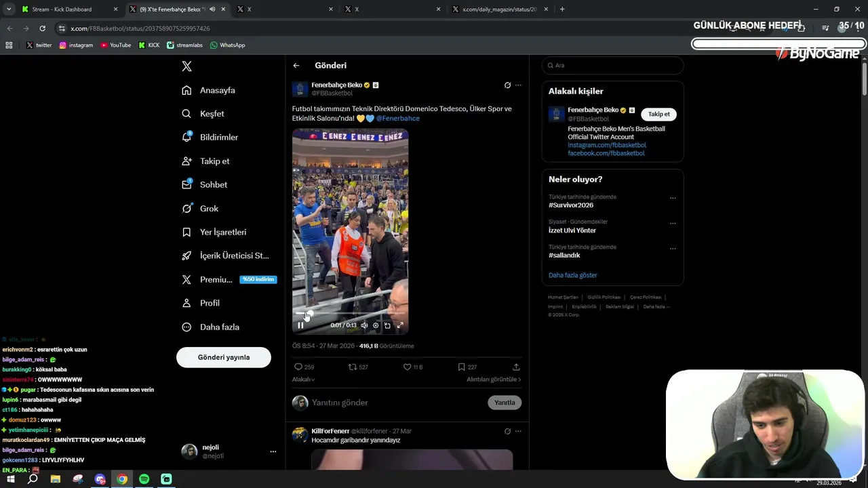Open Sohbet messages
Screen dimensions: 868x488
[205, 185]
